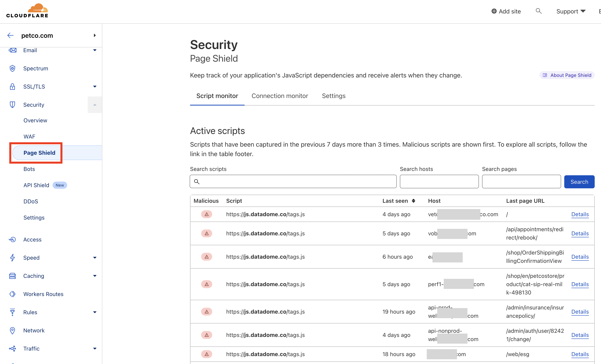This screenshot has width=601, height=364.
Task: Select the Spectrum sidebar icon
Action: (12, 68)
